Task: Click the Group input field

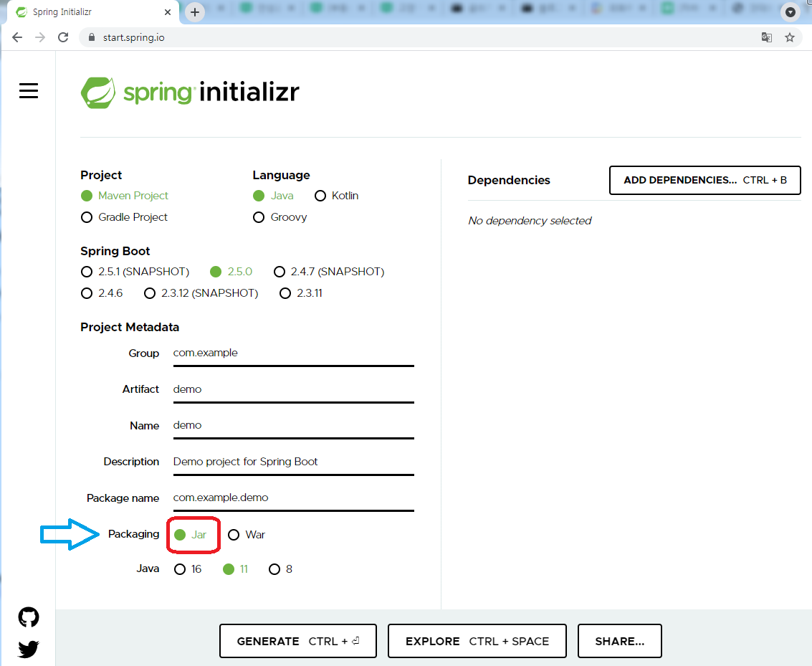Action: [294, 353]
